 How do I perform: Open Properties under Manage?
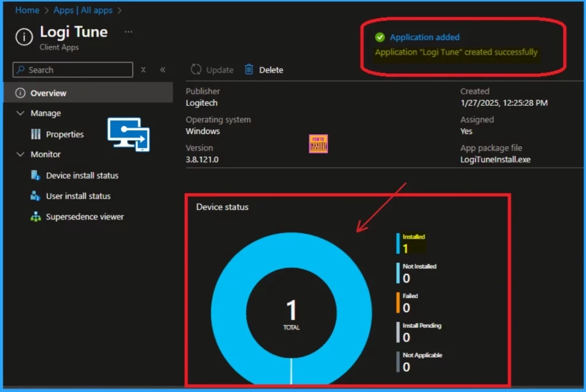(x=65, y=134)
